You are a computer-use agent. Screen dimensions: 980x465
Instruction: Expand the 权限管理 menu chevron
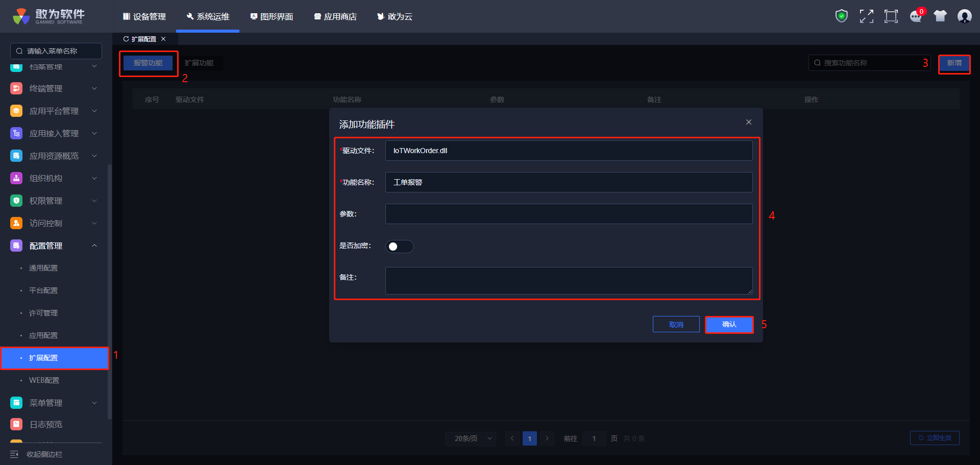point(94,201)
